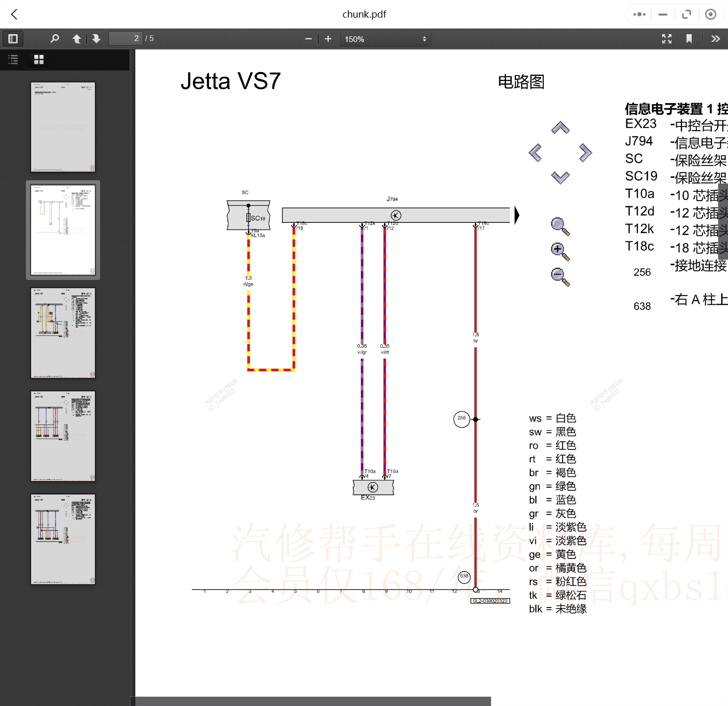The image size is (728, 706).
Task: Open the browser ellipsis options menu
Action: (x=638, y=14)
